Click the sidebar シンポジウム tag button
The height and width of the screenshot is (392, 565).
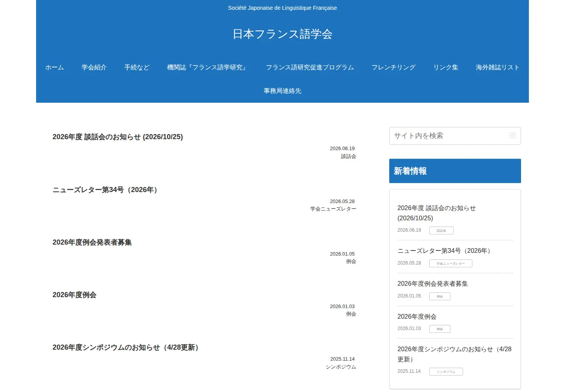point(446,372)
